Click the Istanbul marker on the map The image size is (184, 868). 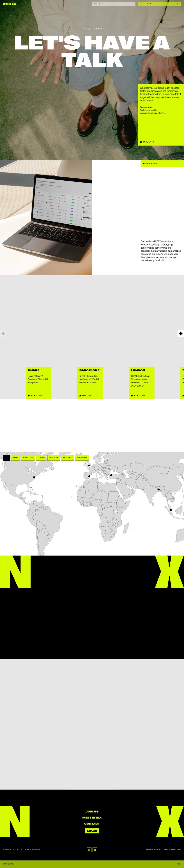[x=111, y=475]
